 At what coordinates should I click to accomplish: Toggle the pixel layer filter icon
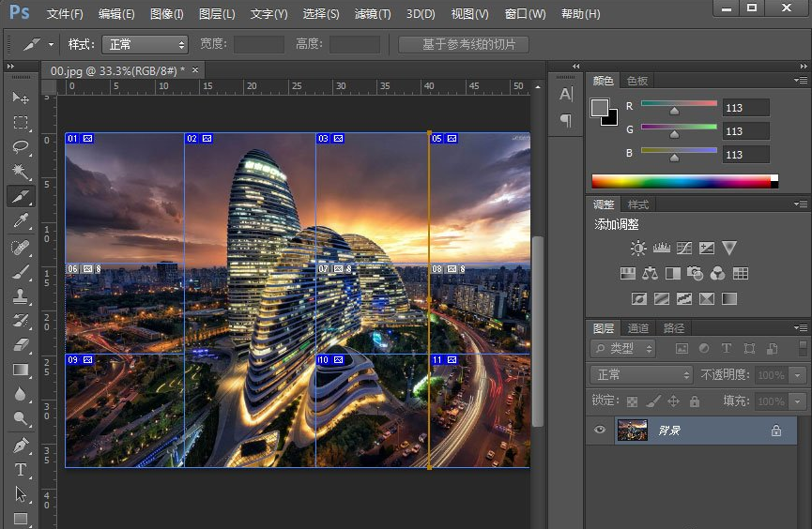point(682,349)
